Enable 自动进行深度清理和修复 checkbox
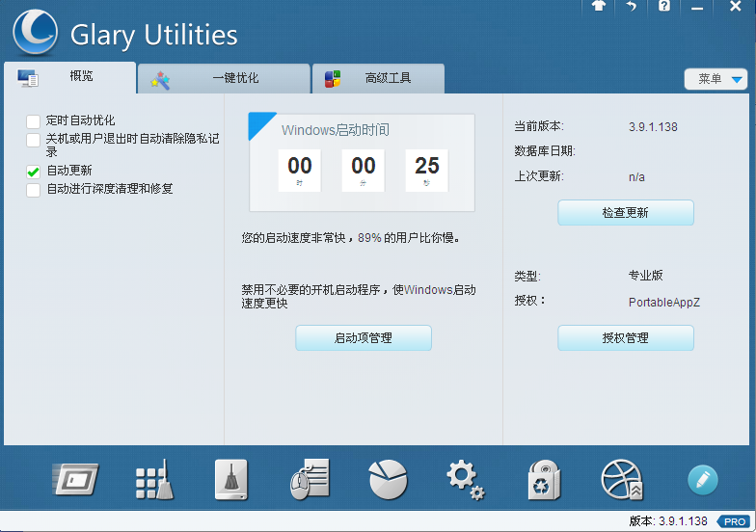 34,190
